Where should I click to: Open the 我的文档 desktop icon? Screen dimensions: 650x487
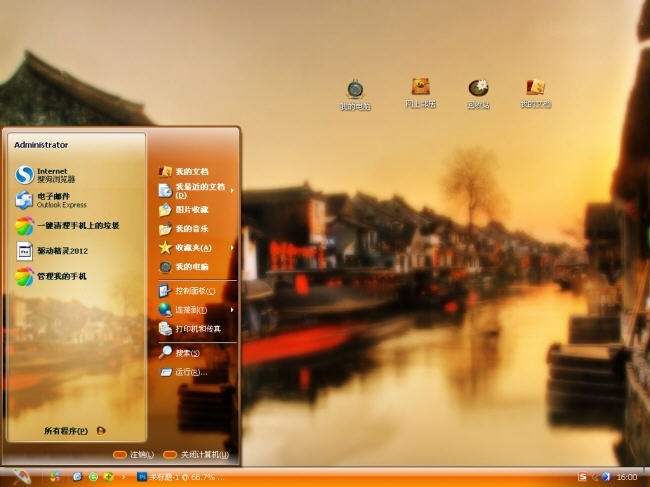[535, 90]
